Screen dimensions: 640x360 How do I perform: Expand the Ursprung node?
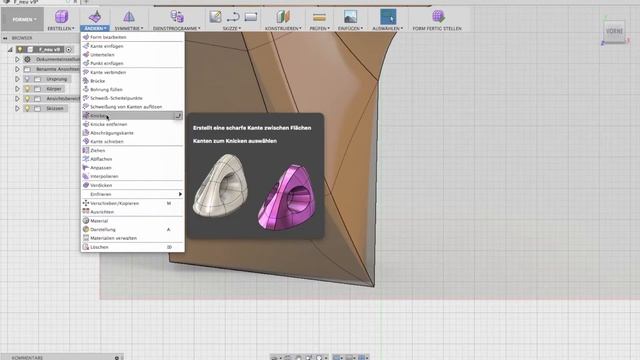click(x=17, y=79)
